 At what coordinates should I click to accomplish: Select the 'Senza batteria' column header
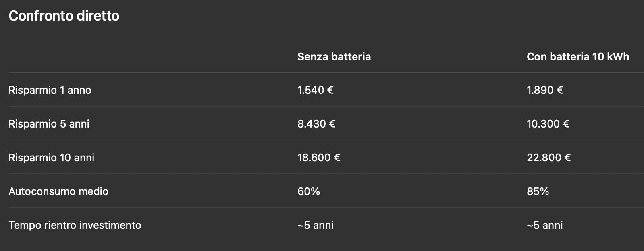pyautogui.click(x=334, y=57)
